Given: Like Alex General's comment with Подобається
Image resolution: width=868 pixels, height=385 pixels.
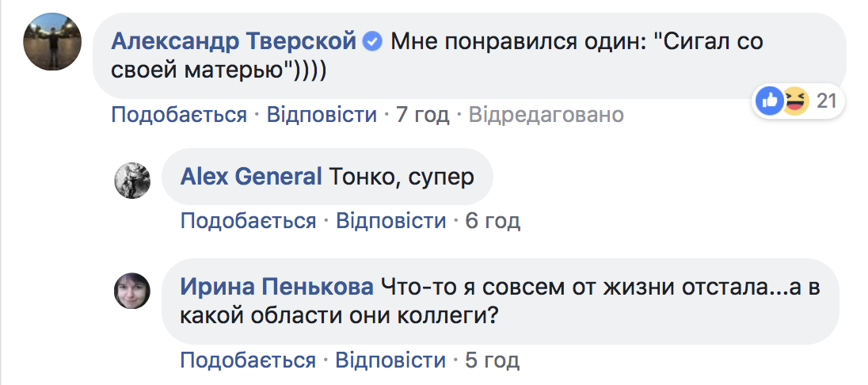Looking at the screenshot, I should coord(249,221).
